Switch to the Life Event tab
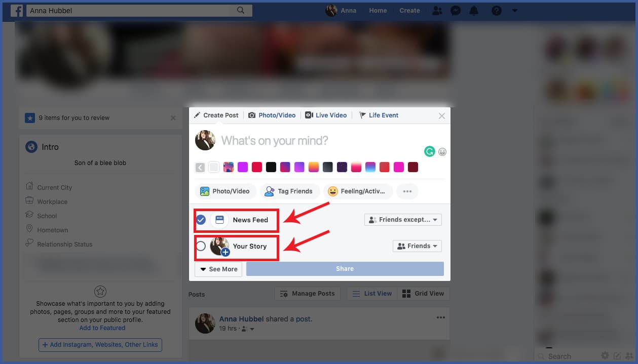This screenshot has height=364, width=638. coord(379,115)
